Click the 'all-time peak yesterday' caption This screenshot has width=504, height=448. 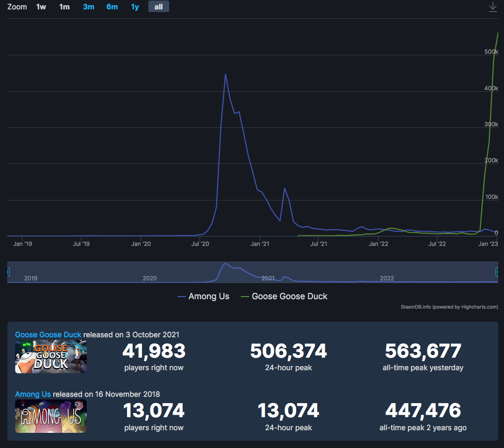tap(423, 368)
